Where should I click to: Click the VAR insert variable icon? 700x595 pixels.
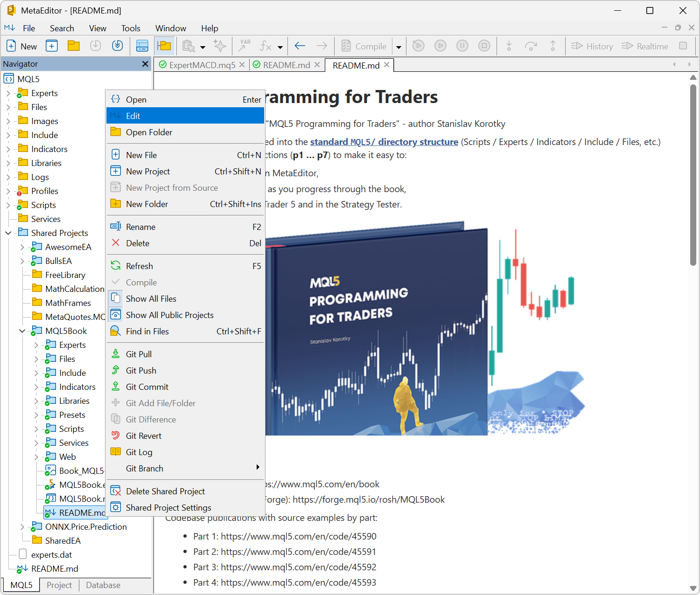(x=245, y=46)
